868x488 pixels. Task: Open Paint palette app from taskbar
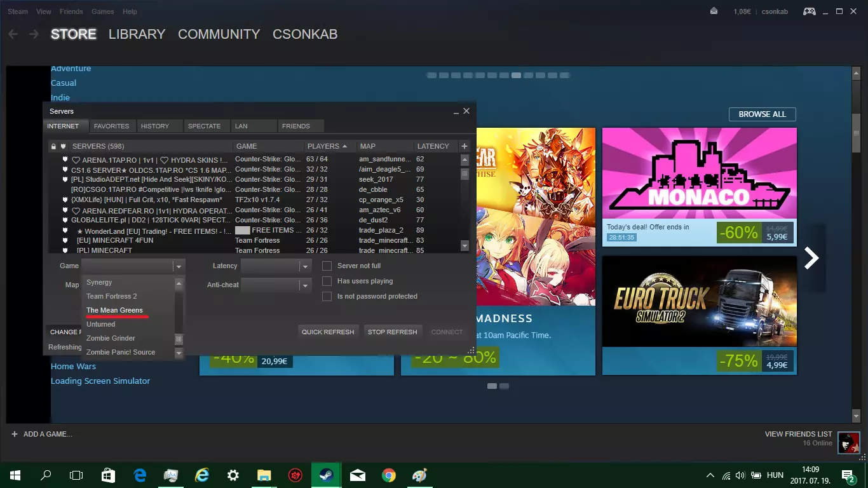(x=420, y=475)
